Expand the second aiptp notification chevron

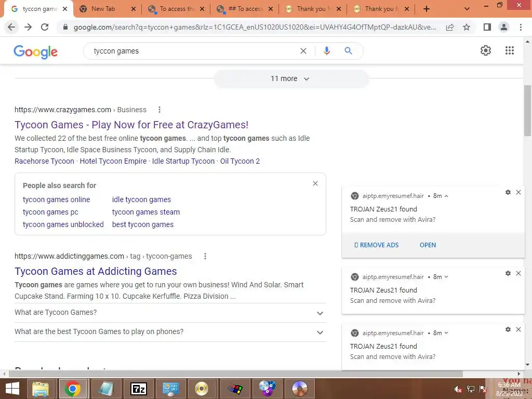(x=446, y=277)
